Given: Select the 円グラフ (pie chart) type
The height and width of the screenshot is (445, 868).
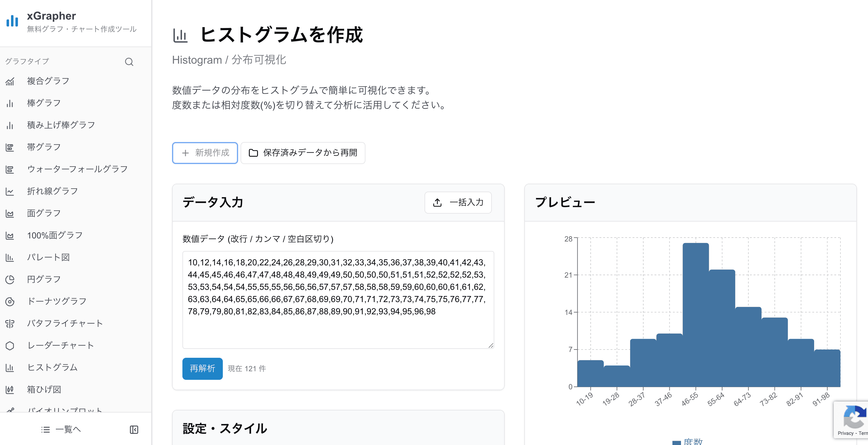Looking at the screenshot, I should click(43, 279).
